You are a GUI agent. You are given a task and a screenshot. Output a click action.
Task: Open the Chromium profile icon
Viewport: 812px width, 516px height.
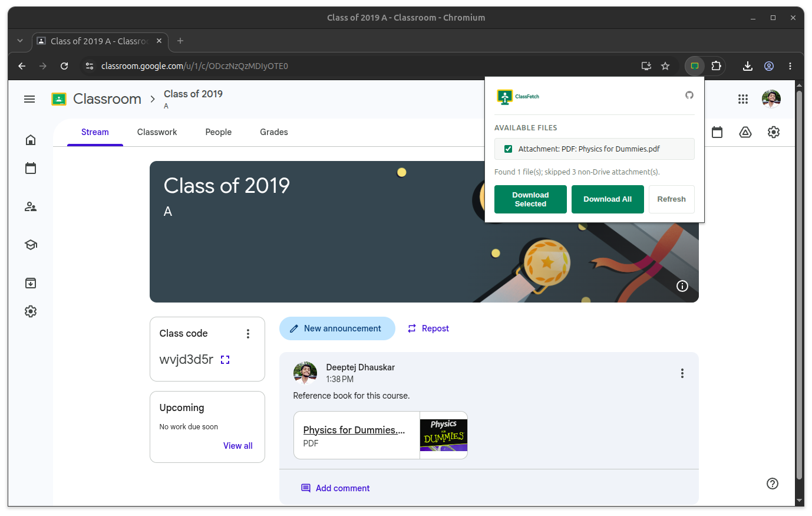(769, 66)
